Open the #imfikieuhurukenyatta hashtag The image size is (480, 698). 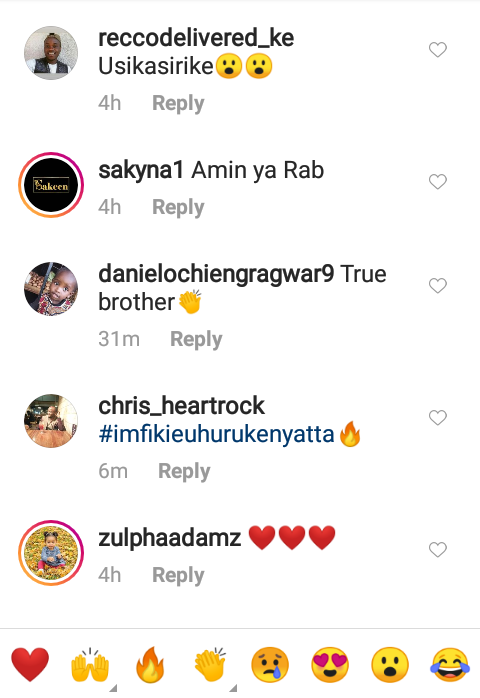tap(216, 434)
